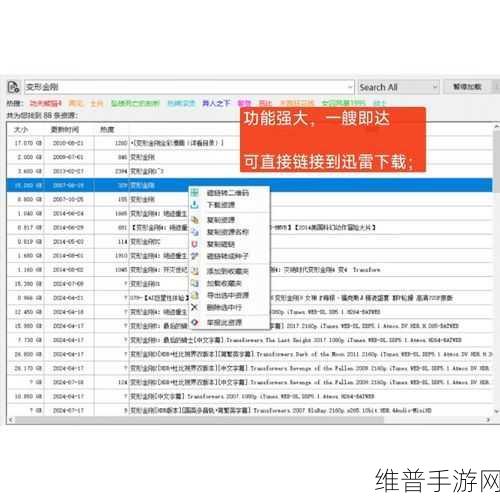Choose 复制资源名称 from the context menu

pos(228,232)
